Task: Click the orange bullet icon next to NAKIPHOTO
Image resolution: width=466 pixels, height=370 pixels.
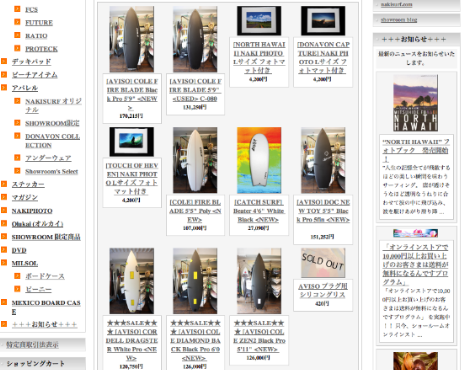Action: (4, 210)
